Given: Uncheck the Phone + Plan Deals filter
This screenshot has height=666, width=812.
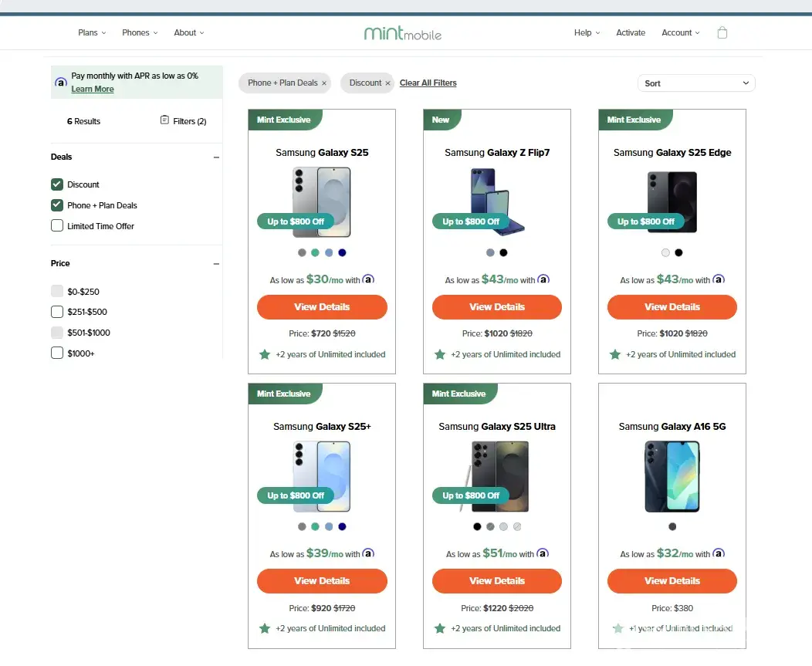Looking at the screenshot, I should pos(57,205).
